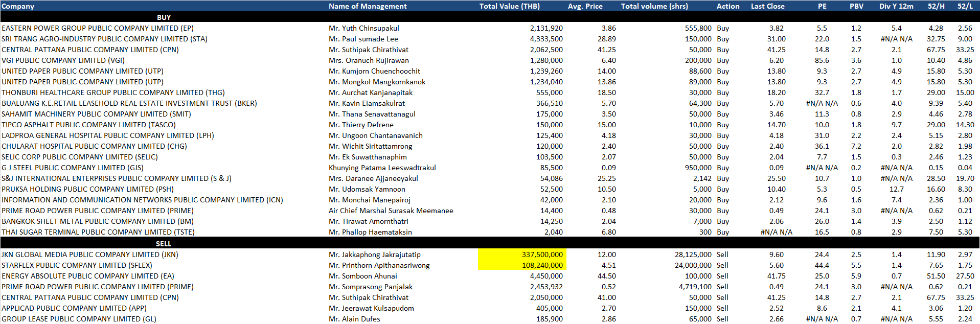Click the yellow highlighted 337,500,000 cell
This screenshot has width=980, height=324.
click(522, 254)
